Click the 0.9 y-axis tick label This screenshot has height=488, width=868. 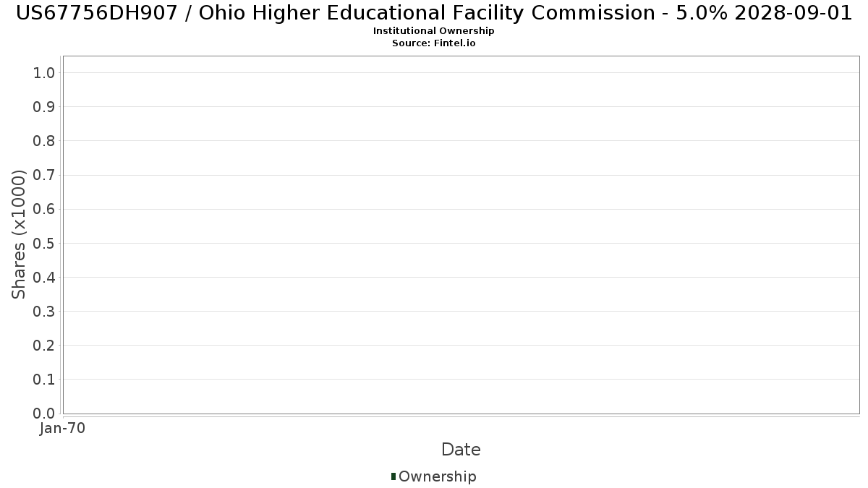point(44,107)
